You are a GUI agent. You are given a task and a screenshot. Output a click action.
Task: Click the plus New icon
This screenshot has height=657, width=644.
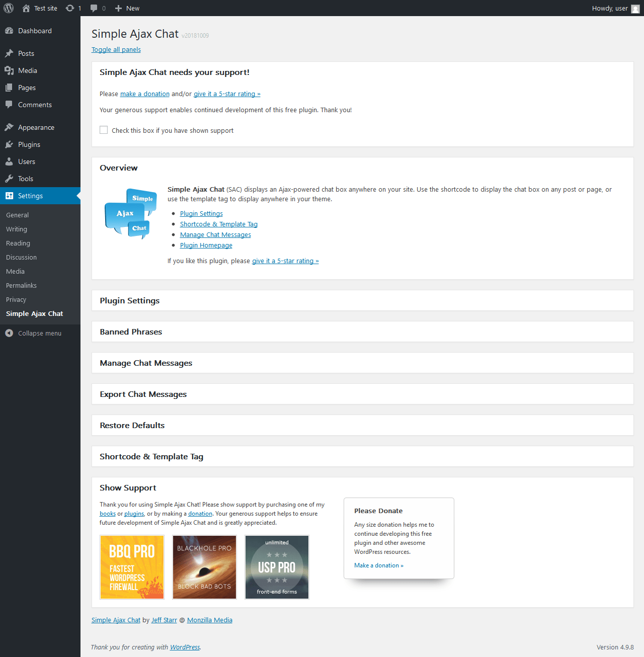click(118, 8)
